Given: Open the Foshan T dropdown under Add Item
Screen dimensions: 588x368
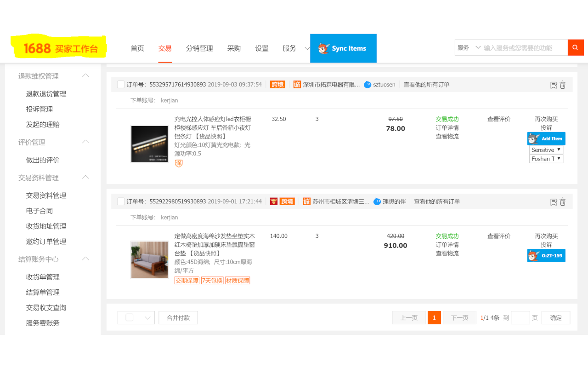Looking at the screenshot, I should click(546, 159).
